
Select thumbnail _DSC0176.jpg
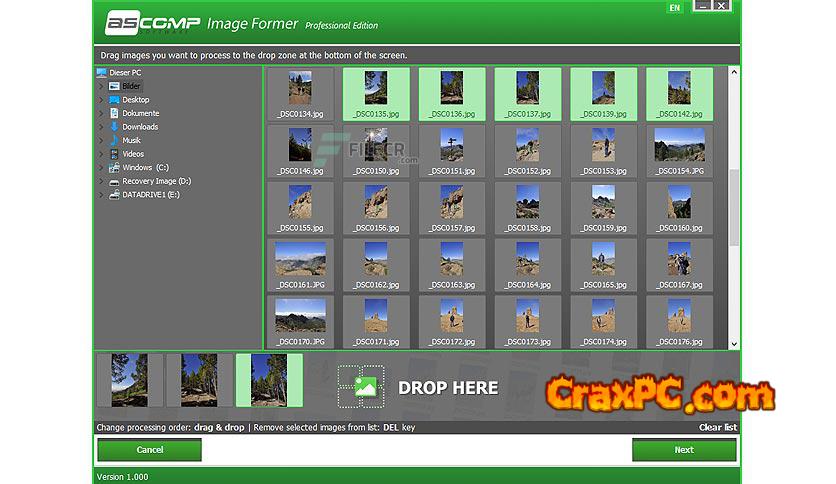click(x=679, y=322)
